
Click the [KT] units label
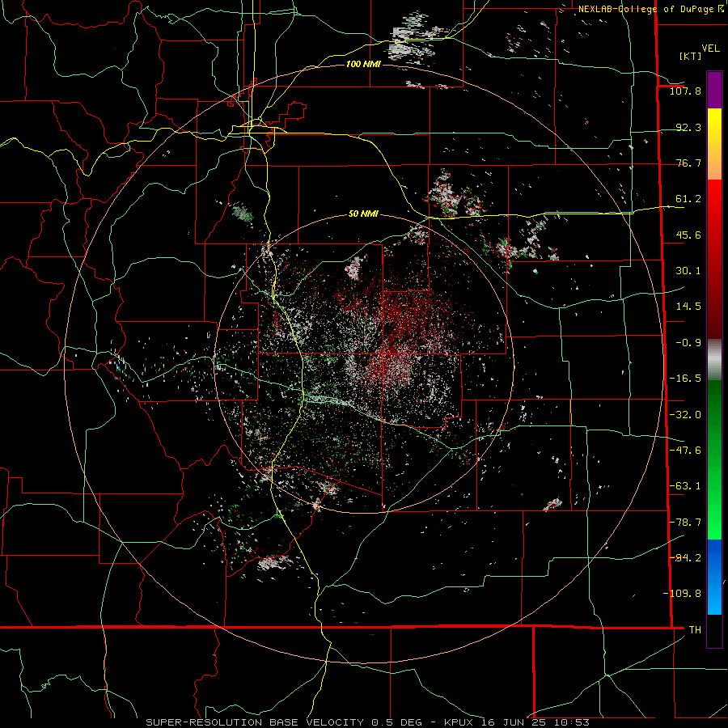point(690,56)
